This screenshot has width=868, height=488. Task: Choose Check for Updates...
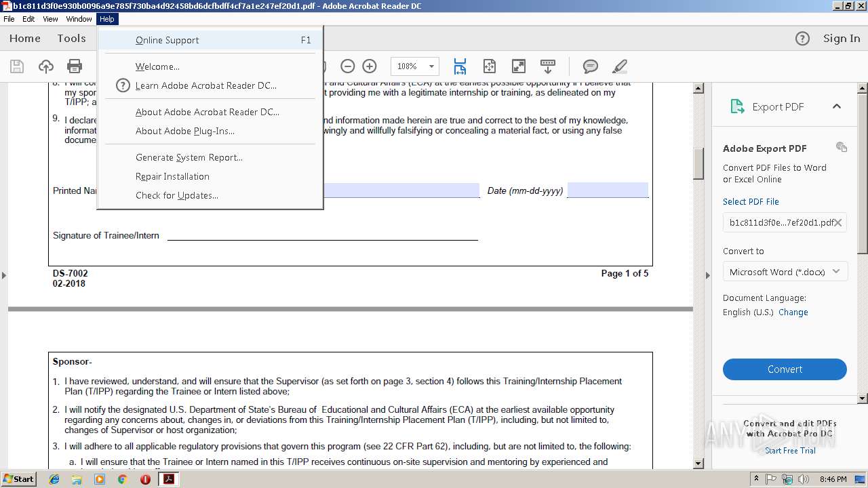pyautogui.click(x=210, y=195)
